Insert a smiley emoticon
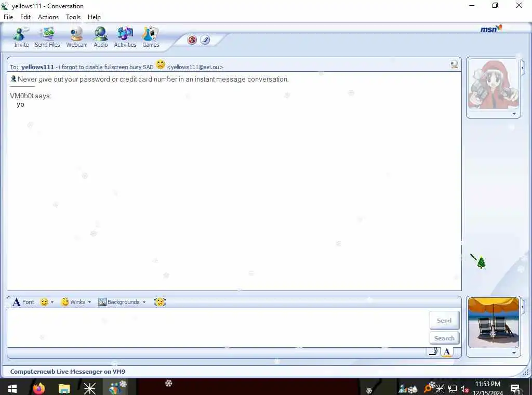 44,302
